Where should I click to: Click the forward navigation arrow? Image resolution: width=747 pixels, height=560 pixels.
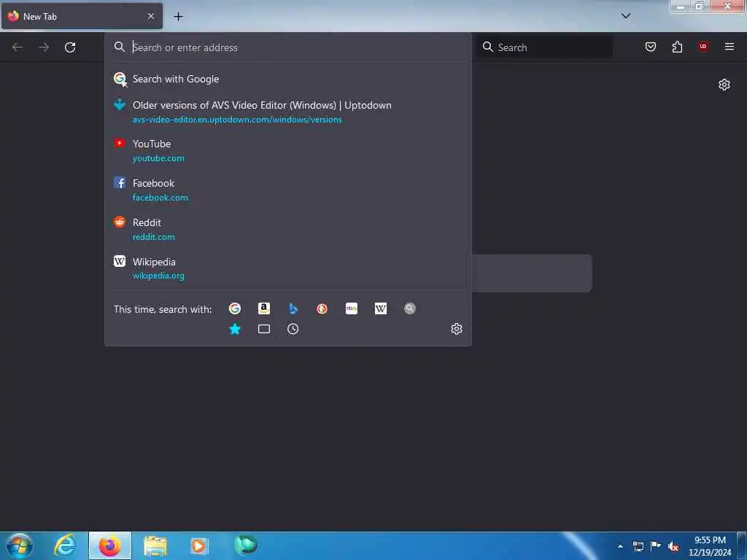tap(44, 47)
